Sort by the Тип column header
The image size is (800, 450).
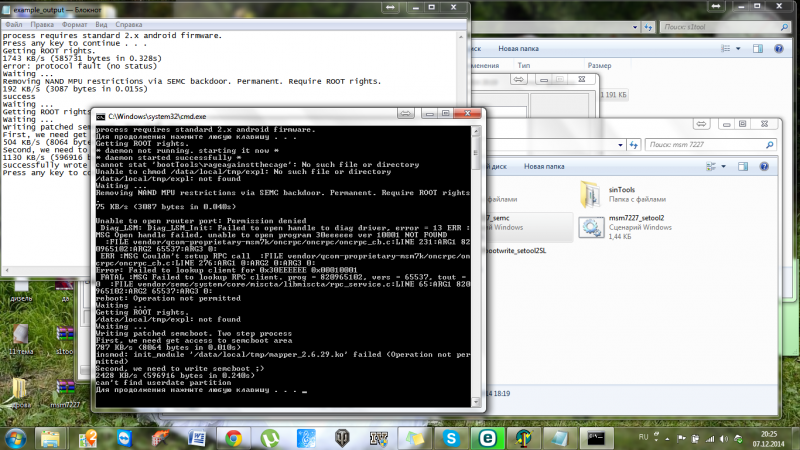tap(524, 64)
